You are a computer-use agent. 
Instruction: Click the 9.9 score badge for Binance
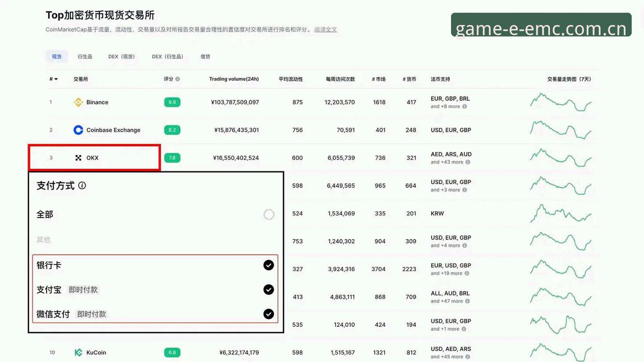[x=172, y=102]
